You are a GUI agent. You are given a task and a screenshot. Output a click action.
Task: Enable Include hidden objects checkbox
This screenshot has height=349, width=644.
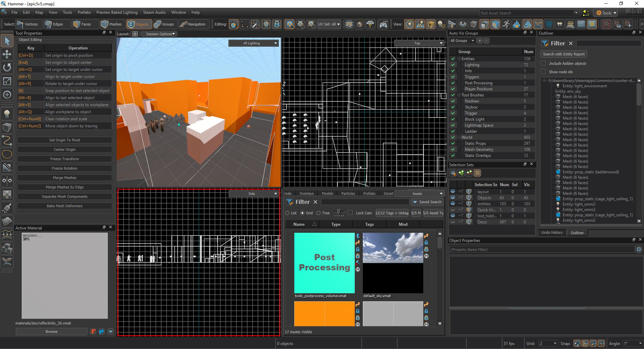click(543, 63)
